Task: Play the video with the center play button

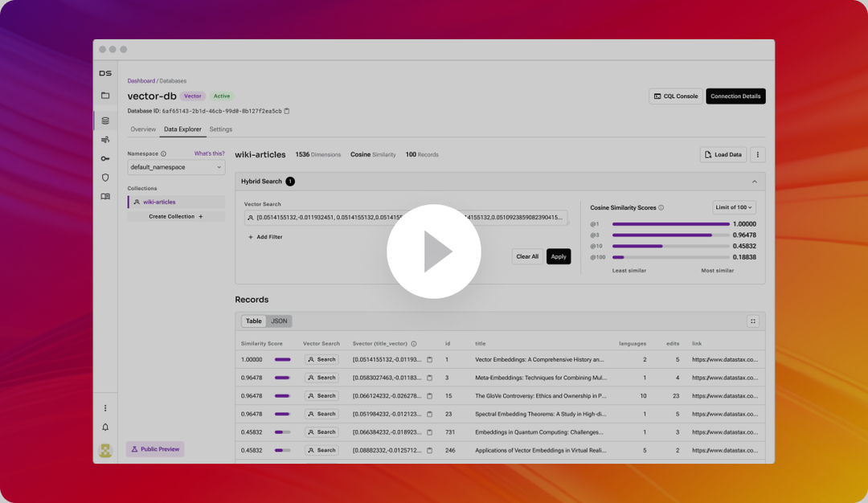Action: 433,251
